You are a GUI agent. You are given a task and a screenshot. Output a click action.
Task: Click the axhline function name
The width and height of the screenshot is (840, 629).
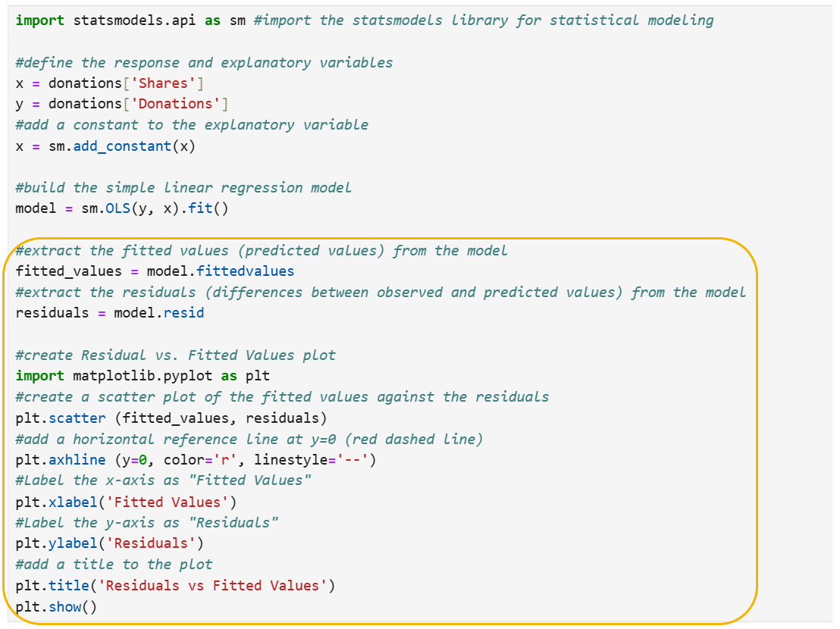coord(81,459)
